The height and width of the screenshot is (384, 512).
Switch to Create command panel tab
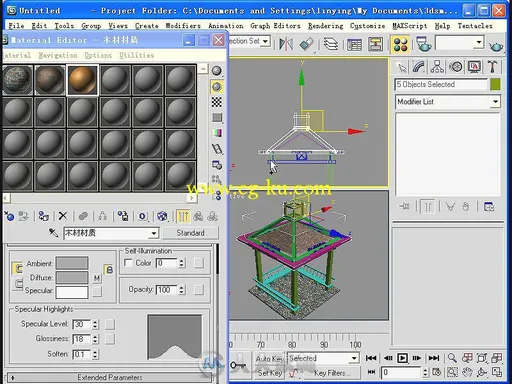click(402, 67)
